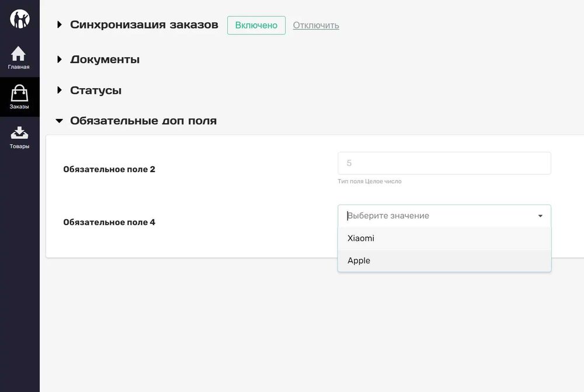Expand the Статусы section arrow
The width and height of the screenshot is (584, 392).
pos(59,90)
